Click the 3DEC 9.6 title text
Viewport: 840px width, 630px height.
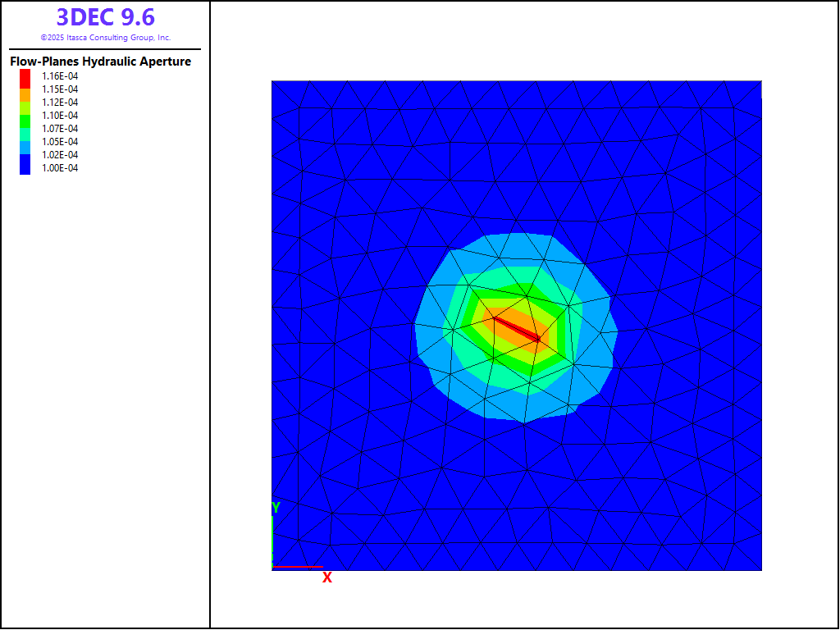pyautogui.click(x=105, y=17)
